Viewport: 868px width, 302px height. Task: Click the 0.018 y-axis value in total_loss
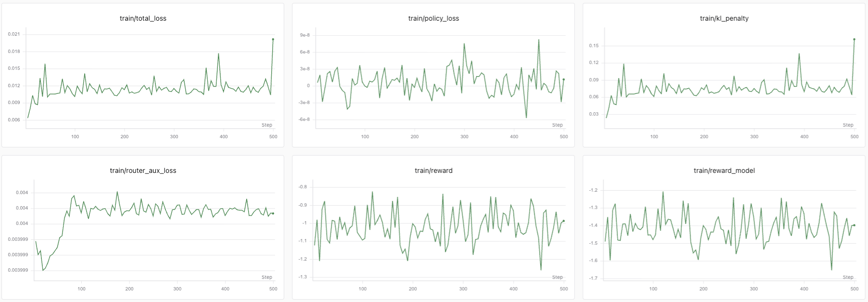(x=14, y=52)
